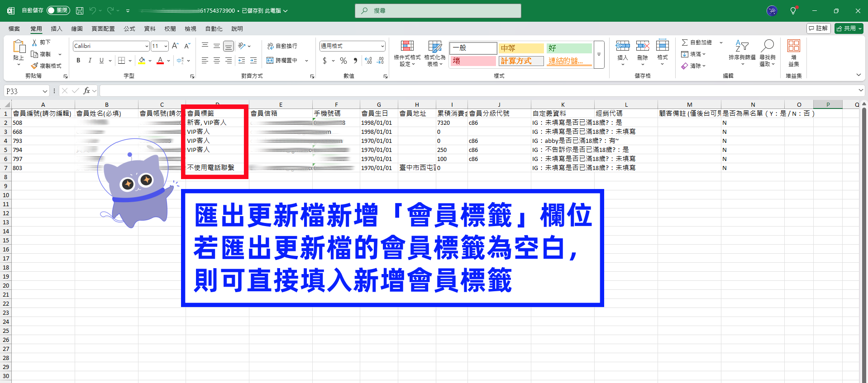This screenshot has width=868, height=383.
Task: Toggle Underline formatting
Action: click(x=101, y=60)
